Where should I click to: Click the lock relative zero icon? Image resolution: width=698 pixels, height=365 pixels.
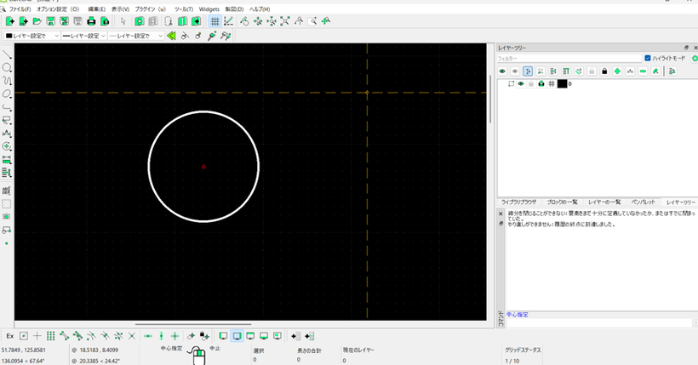[205, 336]
